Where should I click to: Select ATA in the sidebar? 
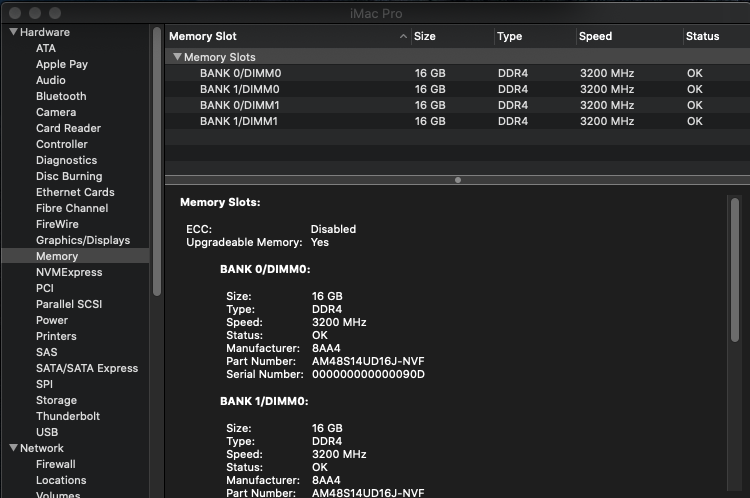pos(46,48)
